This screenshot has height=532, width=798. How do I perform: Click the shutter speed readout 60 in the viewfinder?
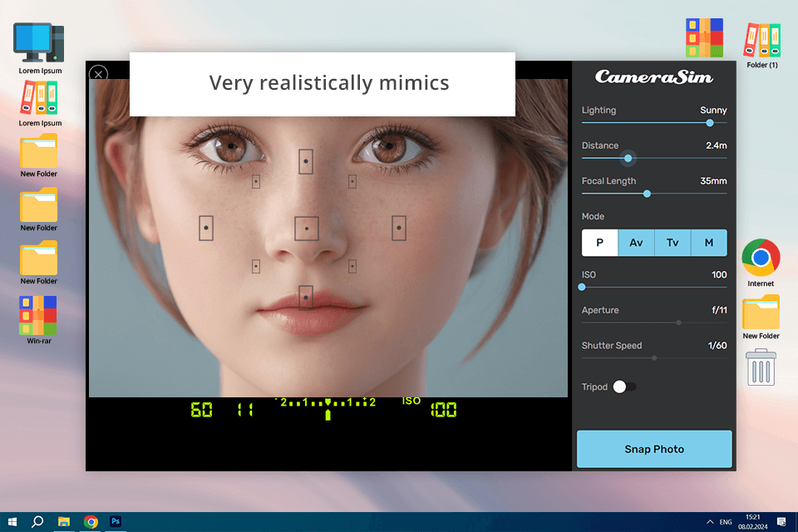201,410
